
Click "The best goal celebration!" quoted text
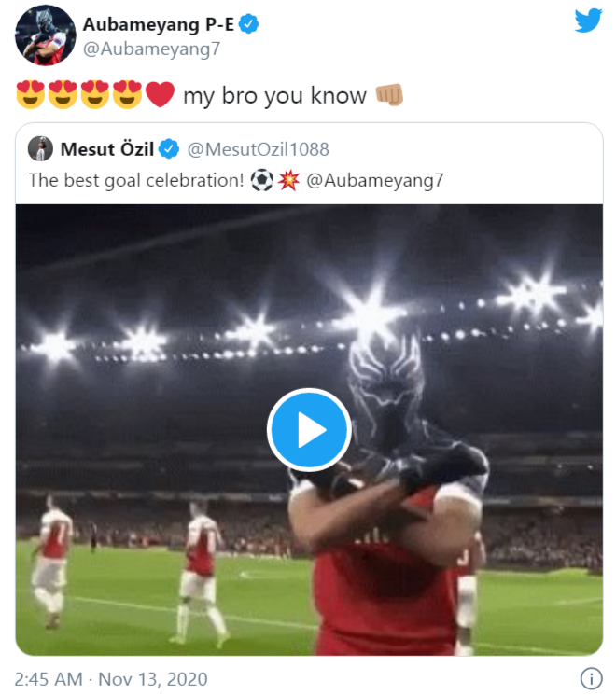pos(135,180)
